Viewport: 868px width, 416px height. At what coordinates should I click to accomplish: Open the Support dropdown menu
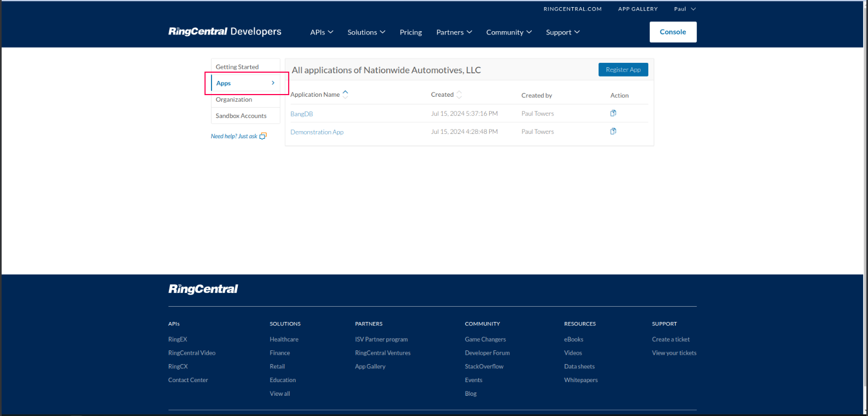tap(562, 32)
